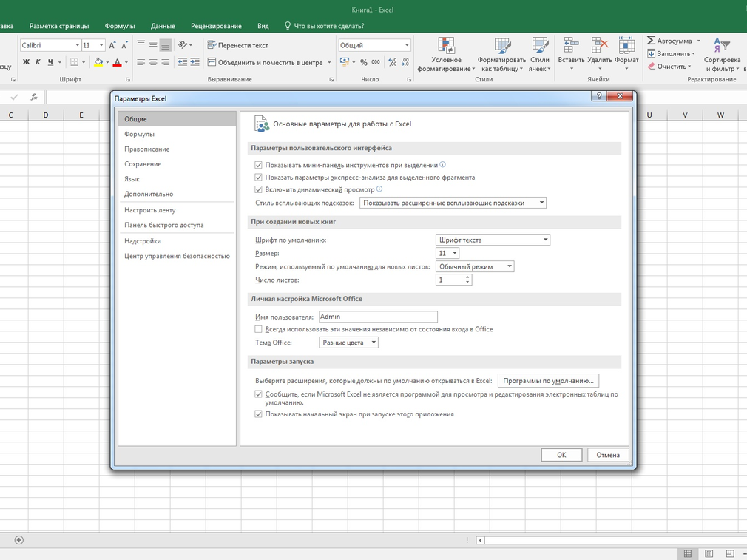Align text to bottom of cell
This screenshot has height=560, width=747.
tap(166, 45)
